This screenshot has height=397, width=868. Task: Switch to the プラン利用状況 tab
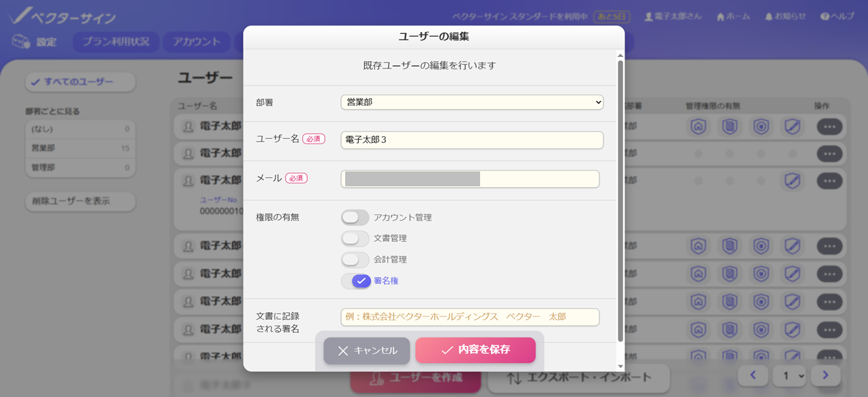pos(116,42)
